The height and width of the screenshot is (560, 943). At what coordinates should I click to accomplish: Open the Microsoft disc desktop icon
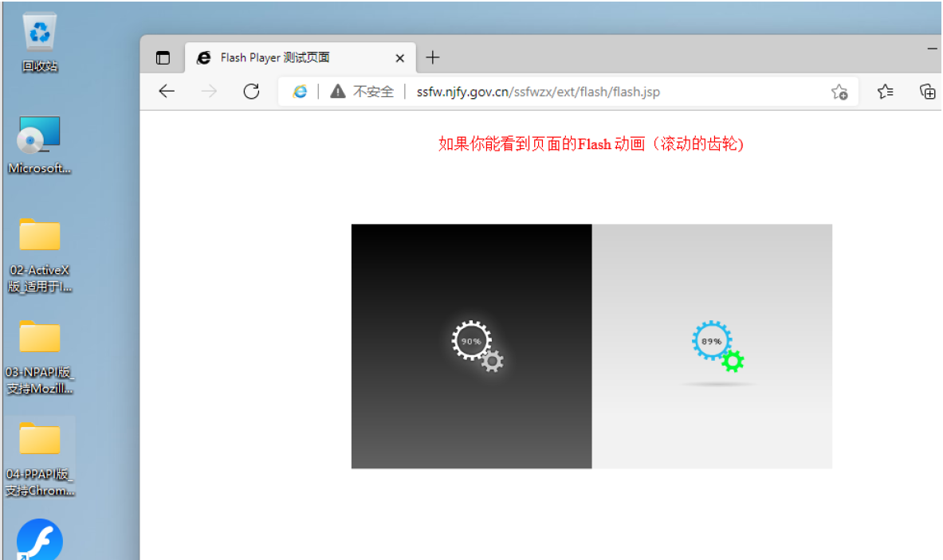38,135
